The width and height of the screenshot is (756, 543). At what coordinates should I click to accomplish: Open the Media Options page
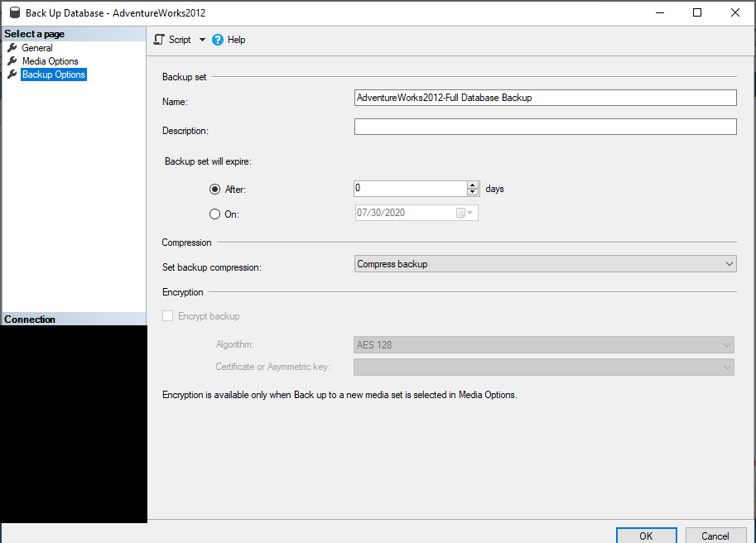(x=51, y=61)
